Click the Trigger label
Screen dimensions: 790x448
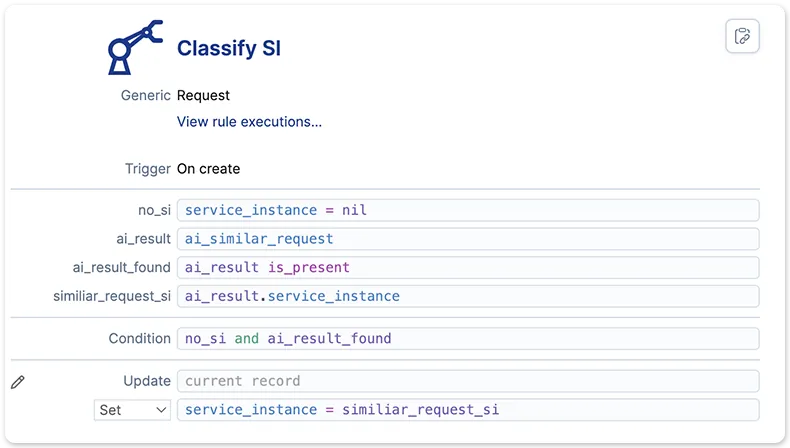tap(148, 168)
